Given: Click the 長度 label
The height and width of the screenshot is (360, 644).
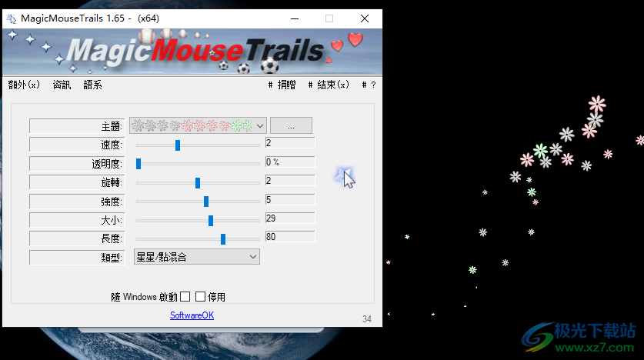Looking at the screenshot, I should [77, 238].
